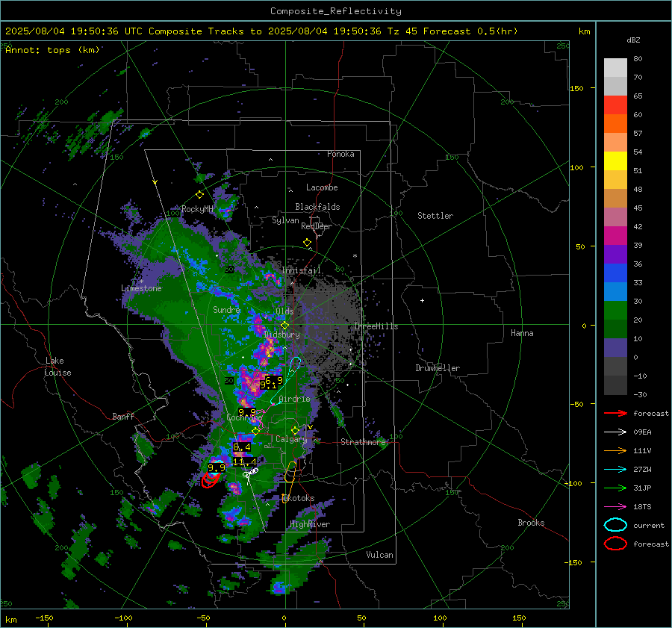Click the 'Stettler' city label
This screenshot has width=672, height=628.
click(x=435, y=216)
